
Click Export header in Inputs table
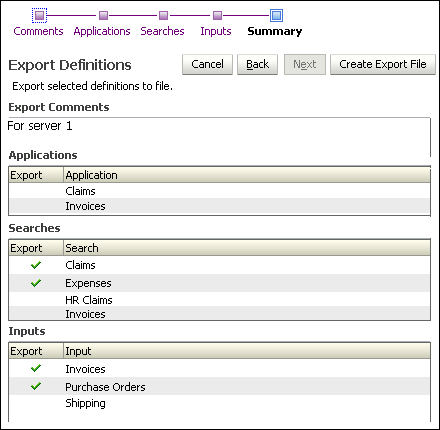tap(36, 351)
